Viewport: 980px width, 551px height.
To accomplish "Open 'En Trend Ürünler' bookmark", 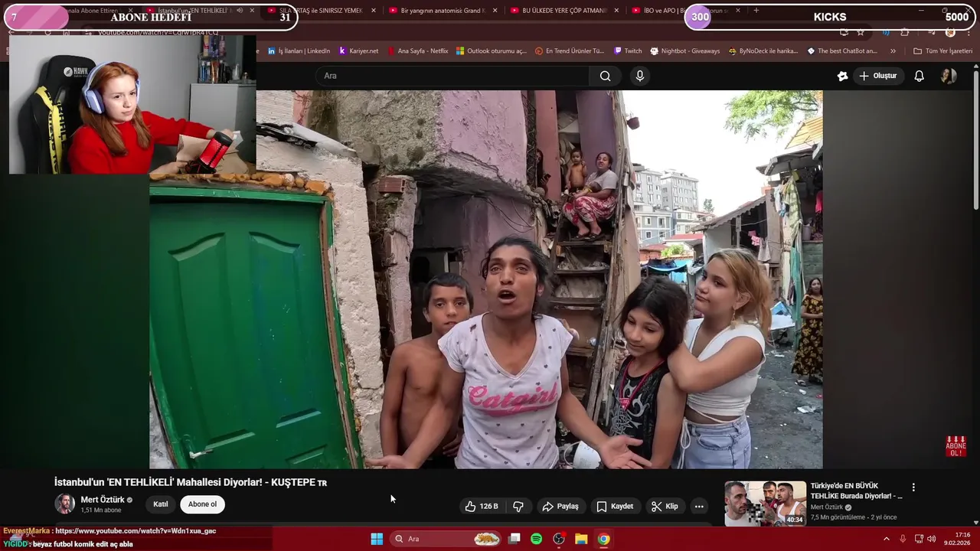I will click(x=570, y=51).
